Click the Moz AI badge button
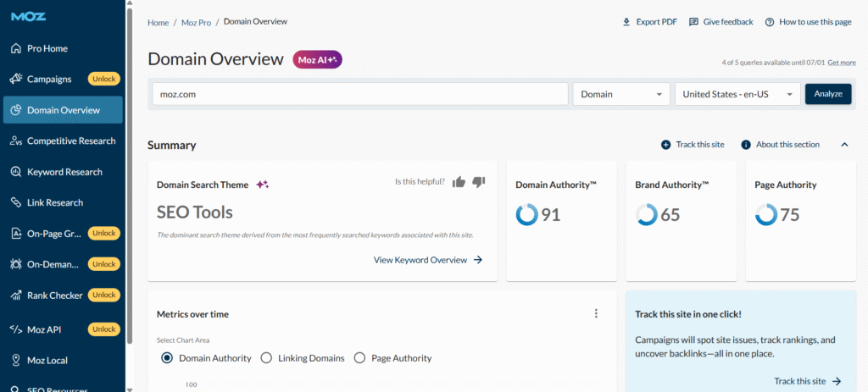Screen dimensions: 868x392 [x=318, y=60]
